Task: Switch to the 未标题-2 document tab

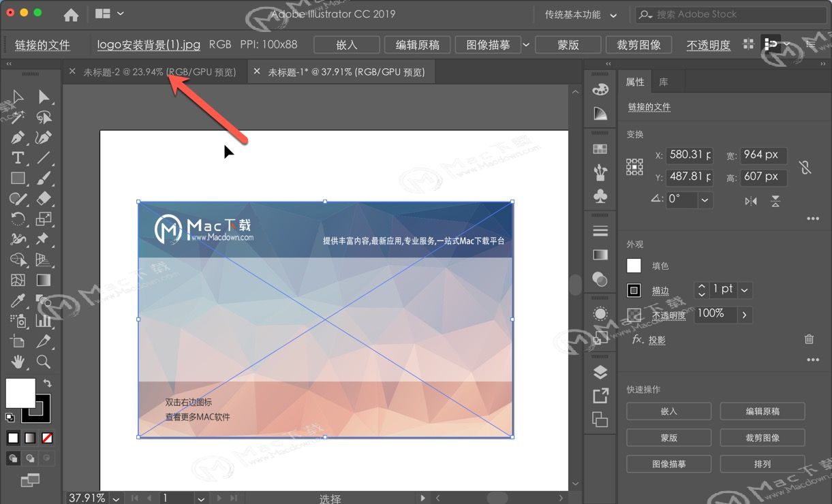Action: pos(160,72)
